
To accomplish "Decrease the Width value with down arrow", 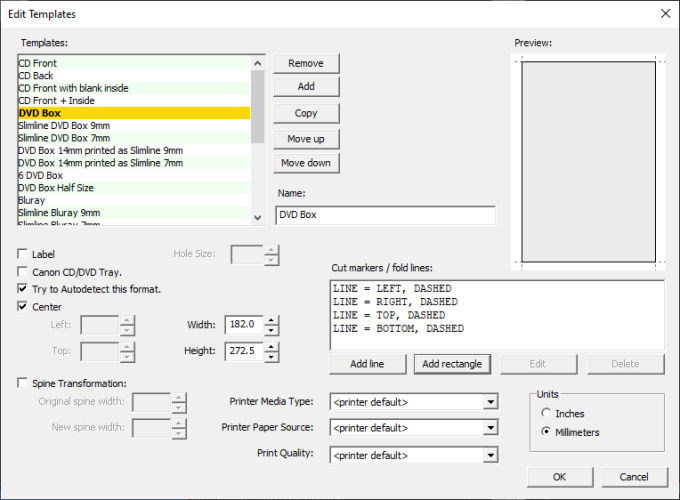I will point(271,330).
